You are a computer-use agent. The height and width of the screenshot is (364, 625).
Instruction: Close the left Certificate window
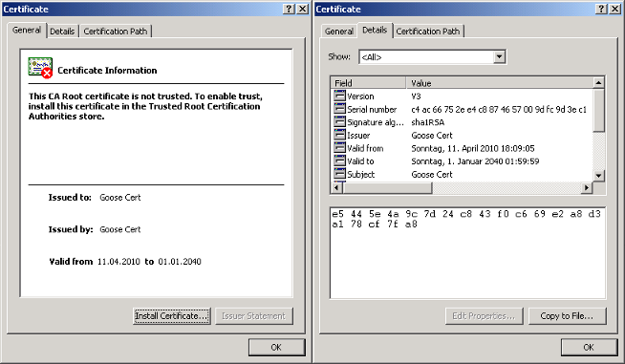pyautogui.click(x=303, y=9)
